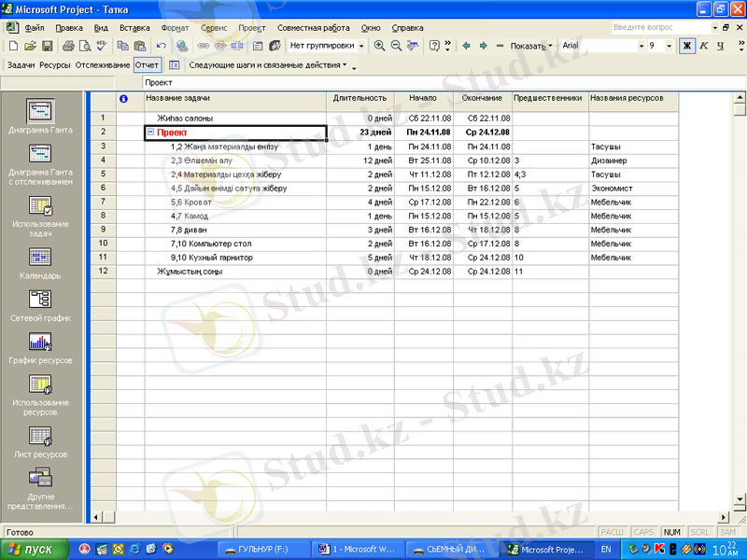This screenshot has height=560, width=747.
Task: Click the zoom in magnifier icon
Action: click(x=379, y=46)
